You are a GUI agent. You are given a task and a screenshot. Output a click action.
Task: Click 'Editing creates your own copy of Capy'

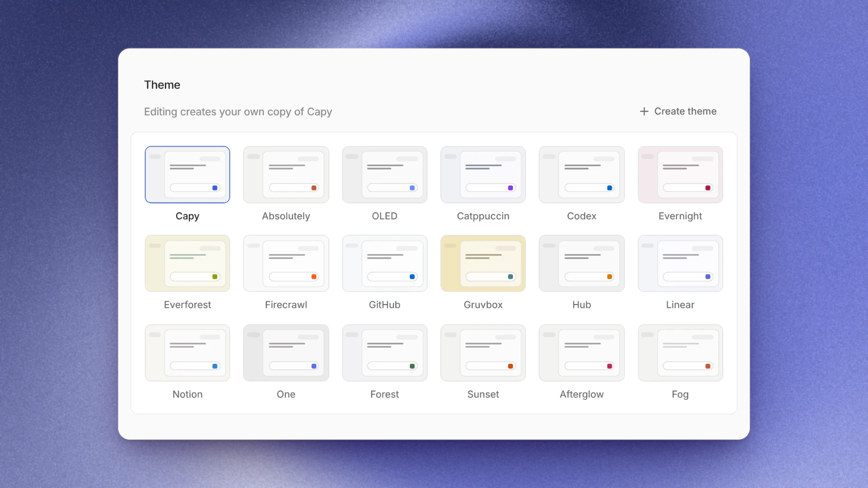(238, 112)
